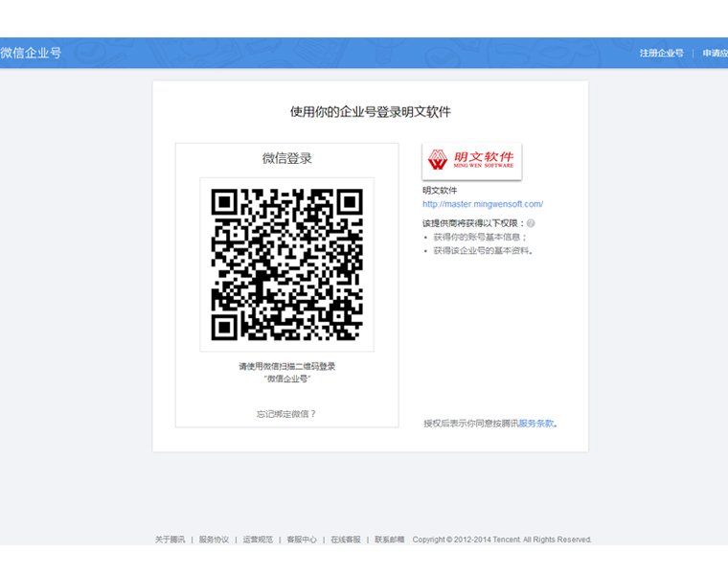Click the 获得该企业号的基本资料 permission item
Screen dimensions: 728x575
tap(483, 251)
